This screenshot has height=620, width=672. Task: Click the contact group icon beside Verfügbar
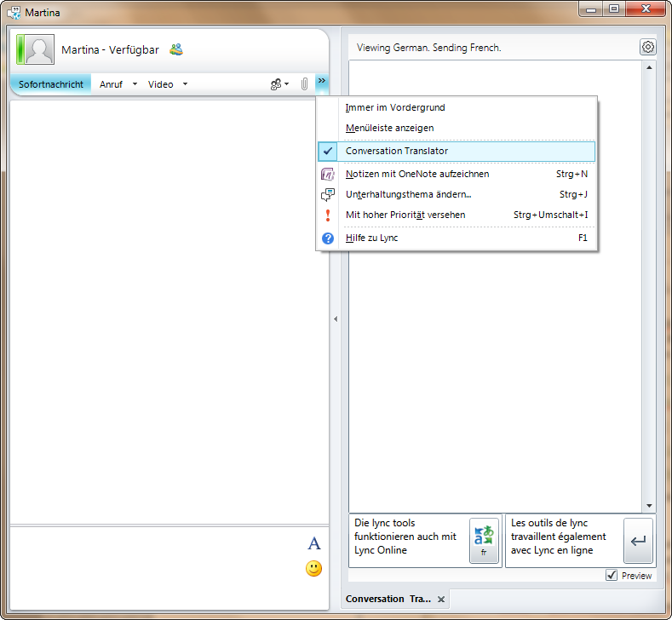176,49
